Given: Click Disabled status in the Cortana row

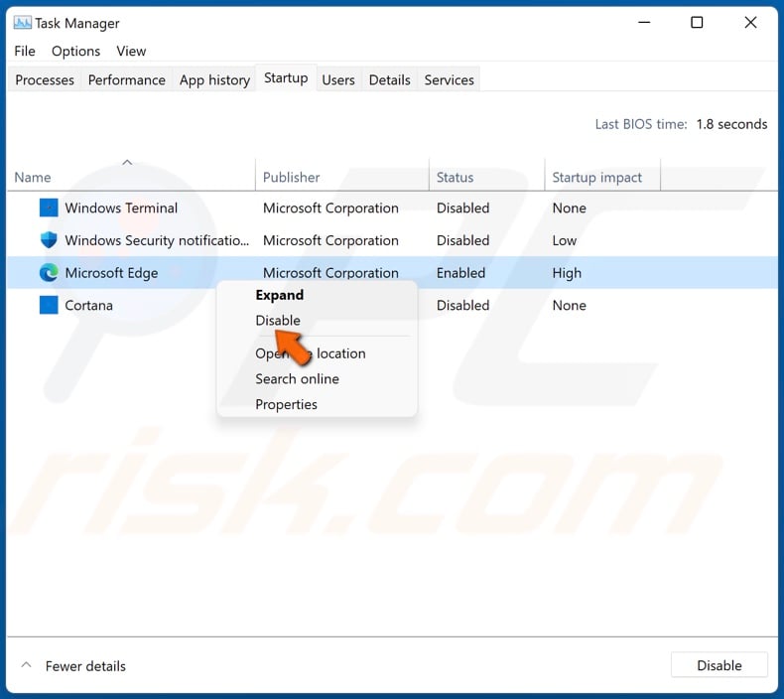Looking at the screenshot, I should click(x=462, y=305).
